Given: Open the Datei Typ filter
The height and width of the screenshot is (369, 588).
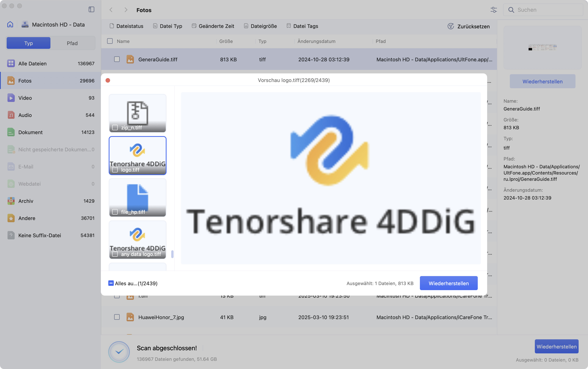Looking at the screenshot, I should [x=171, y=26].
